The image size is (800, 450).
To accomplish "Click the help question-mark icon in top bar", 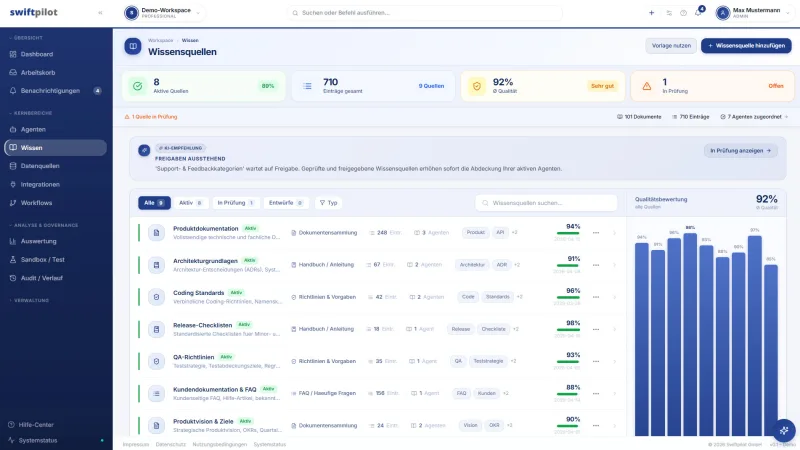I will pos(683,13).
